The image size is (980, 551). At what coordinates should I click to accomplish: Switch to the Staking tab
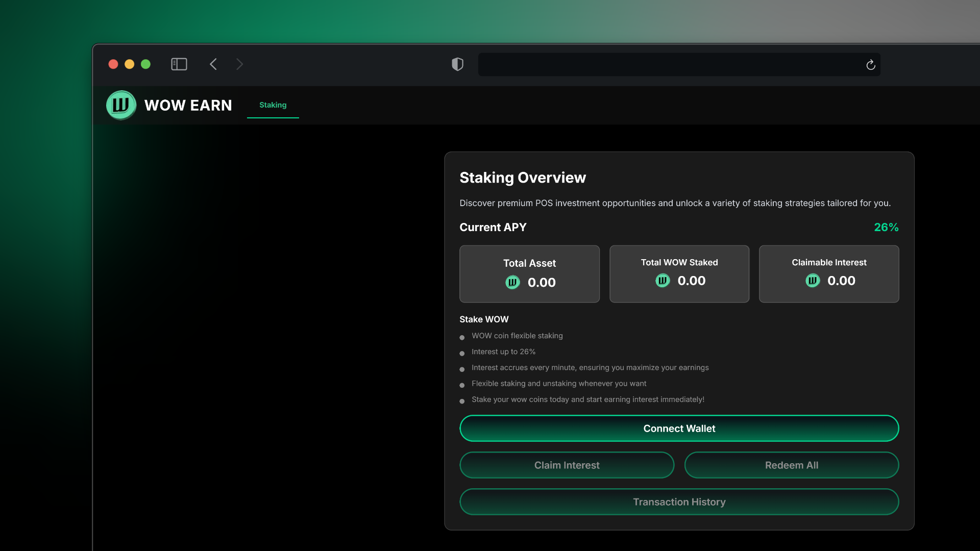pyautogui.click(x=273, y=105)
